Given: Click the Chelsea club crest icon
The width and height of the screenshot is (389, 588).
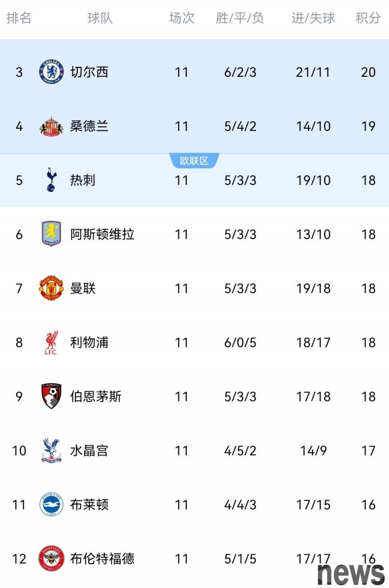Looking at the screenshot, I should [x=51, y=72].
